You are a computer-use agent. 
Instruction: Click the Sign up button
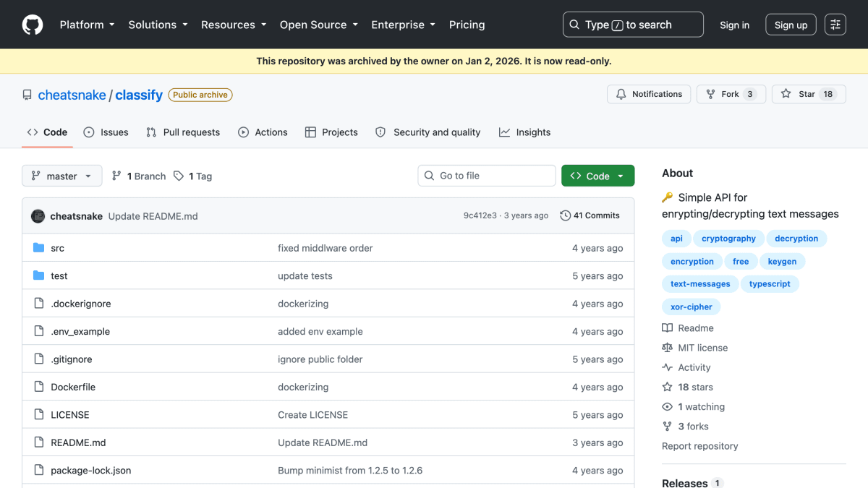[791, 25]
